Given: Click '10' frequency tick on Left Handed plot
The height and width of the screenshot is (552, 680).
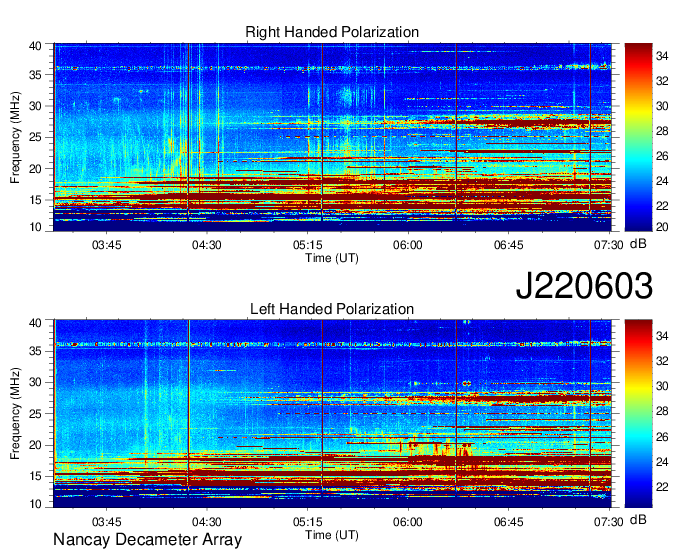Looking at the screenshot, I should tap(35, 504).
